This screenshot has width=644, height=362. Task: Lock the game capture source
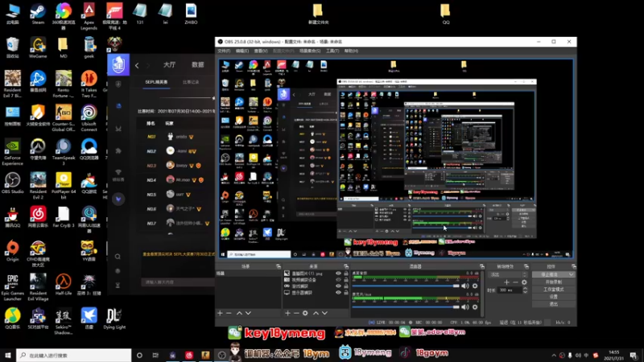(346, 286)
